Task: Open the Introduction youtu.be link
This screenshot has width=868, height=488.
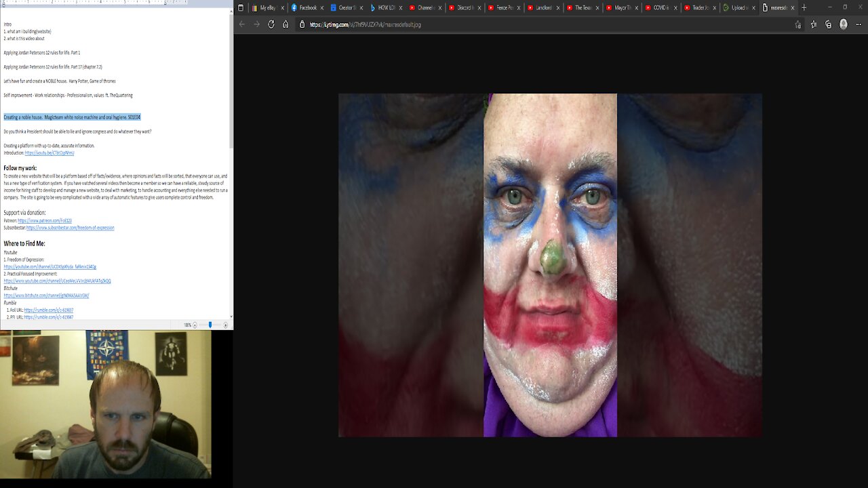Action: click(49, 153)
